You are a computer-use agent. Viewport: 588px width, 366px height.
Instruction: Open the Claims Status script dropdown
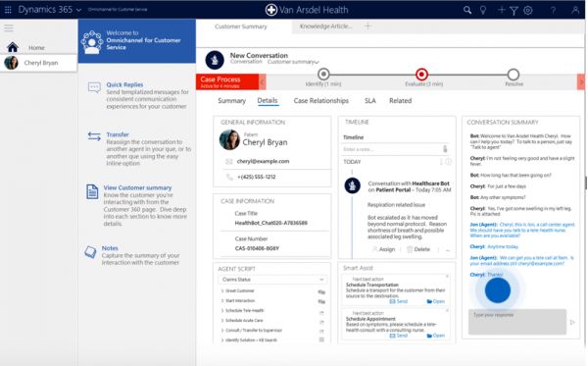point(272,280)
